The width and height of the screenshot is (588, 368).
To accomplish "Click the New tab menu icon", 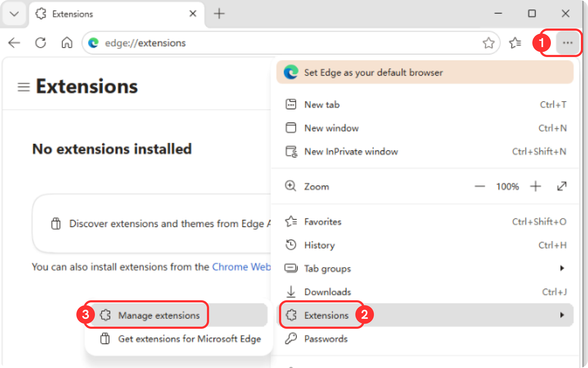I will pos(291,104).
